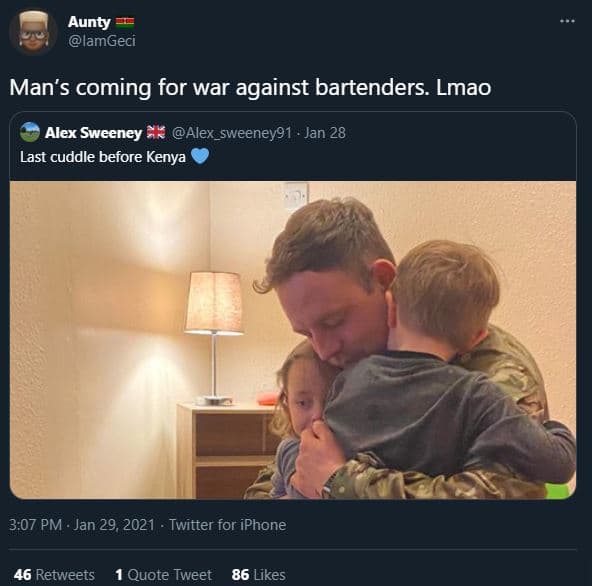View the 1 Quote Tweet list
Screen dimensions: 592x586
click(x=163, y=575)
